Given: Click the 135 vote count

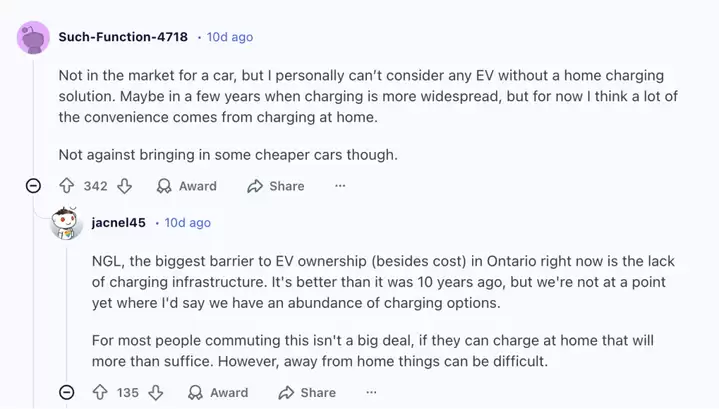Looking at the screenshot, I should tap(127, 393).
